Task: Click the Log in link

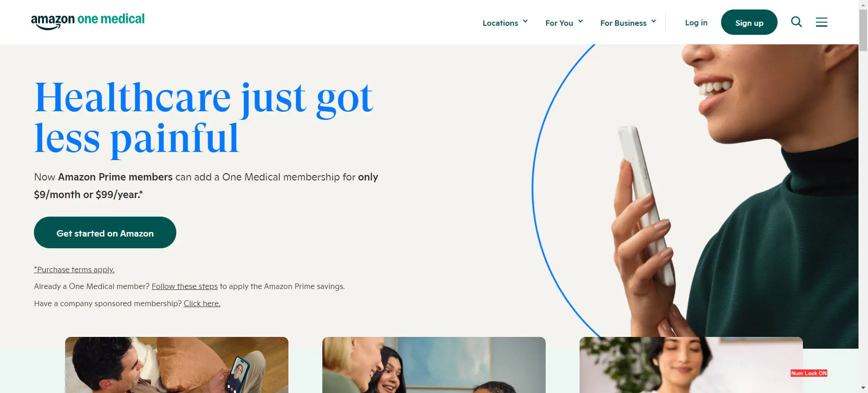Action: tap(696, 23)
